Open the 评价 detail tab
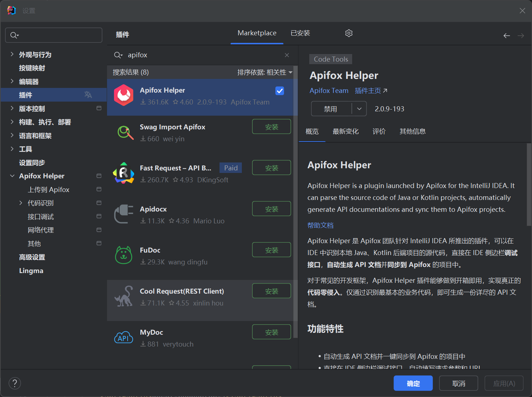Viewport: 532px width, 397px height. tap(379, 131)
